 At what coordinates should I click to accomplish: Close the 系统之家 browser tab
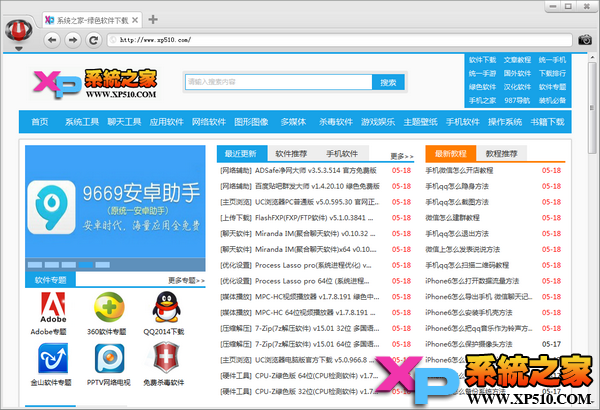point(135,20)
